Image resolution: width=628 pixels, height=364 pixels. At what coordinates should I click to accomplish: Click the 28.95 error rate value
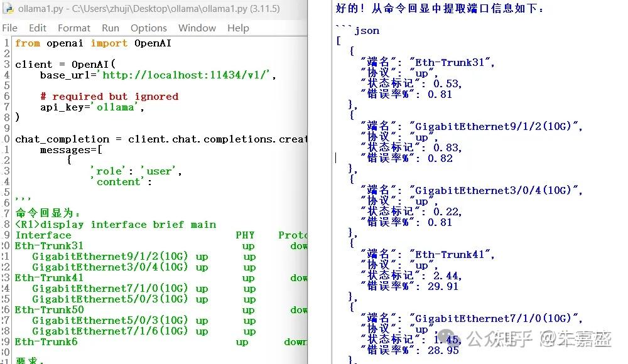(x=443, y=351)
